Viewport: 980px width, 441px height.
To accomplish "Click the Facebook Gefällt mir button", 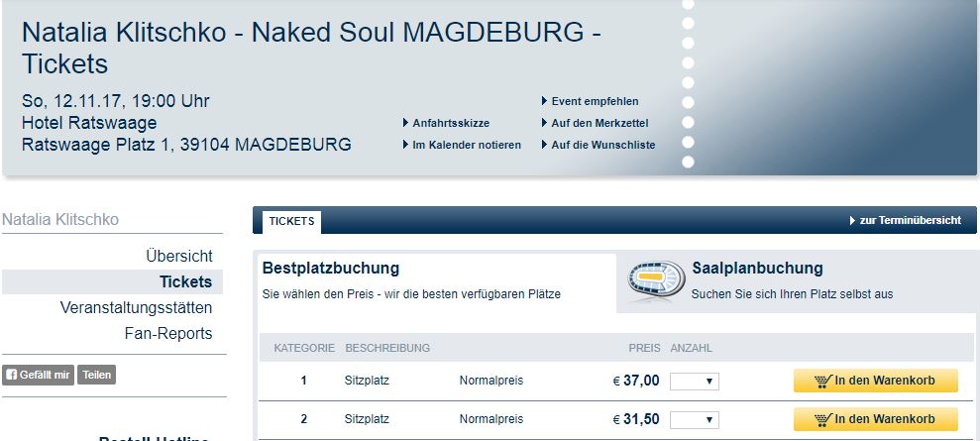I will [38, 375].
